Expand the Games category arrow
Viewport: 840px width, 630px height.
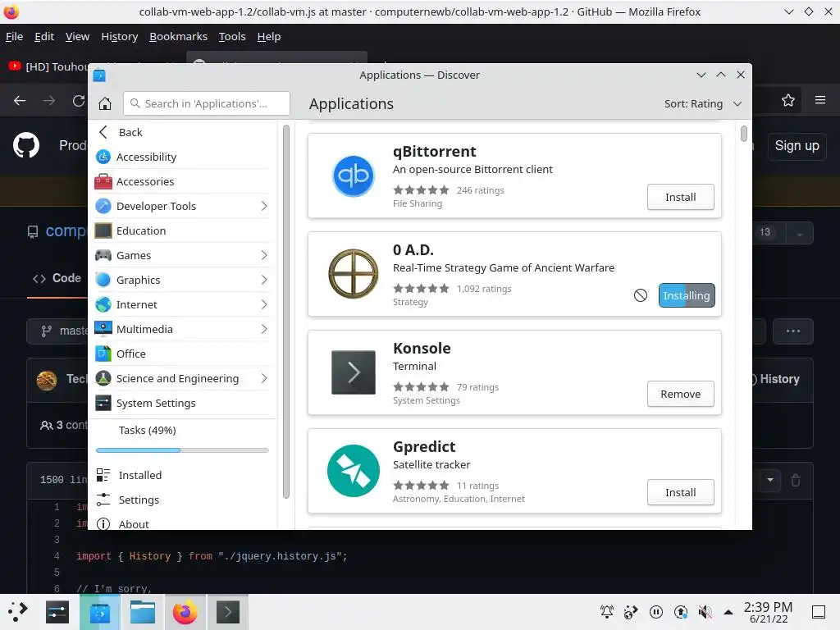click(x=264, y=256)
